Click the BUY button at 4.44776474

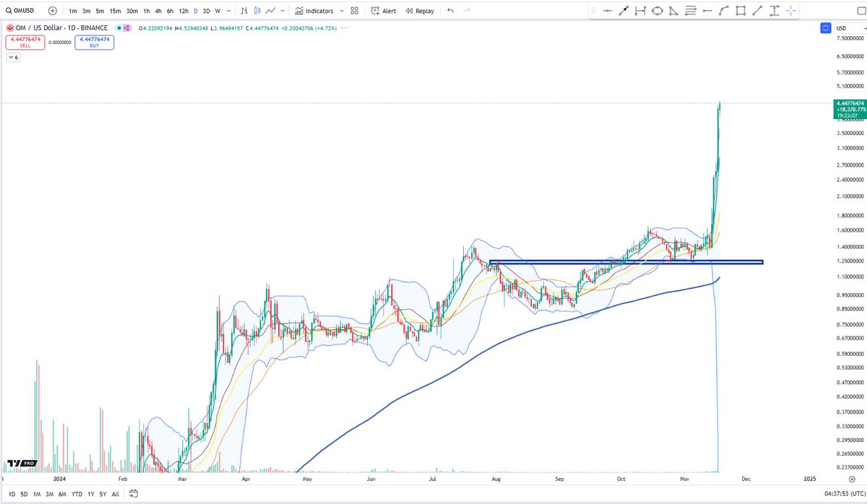[x=94, y=42]
